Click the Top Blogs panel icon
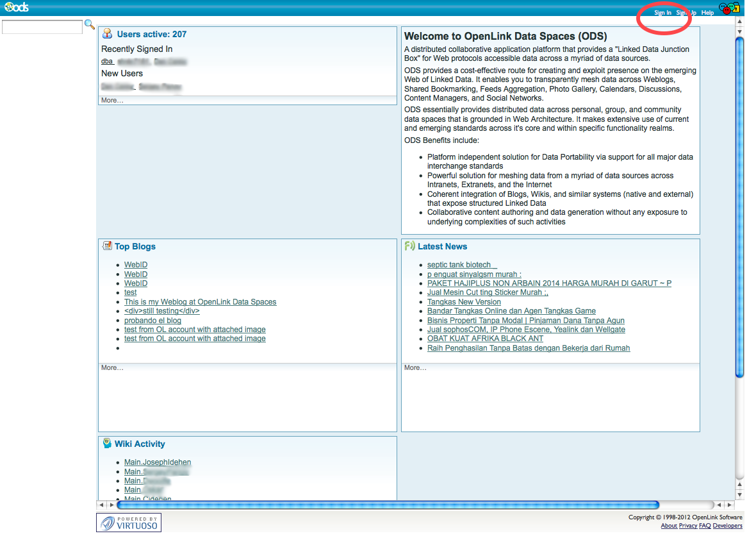Viewport: 756px width, 545px height. pyautogui.click(x=107, y=246)
